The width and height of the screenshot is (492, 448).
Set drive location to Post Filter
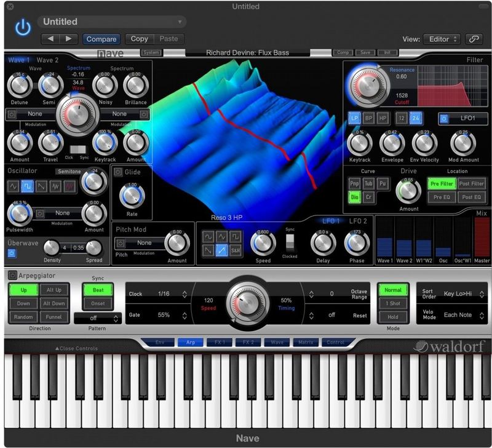[471, 183]
